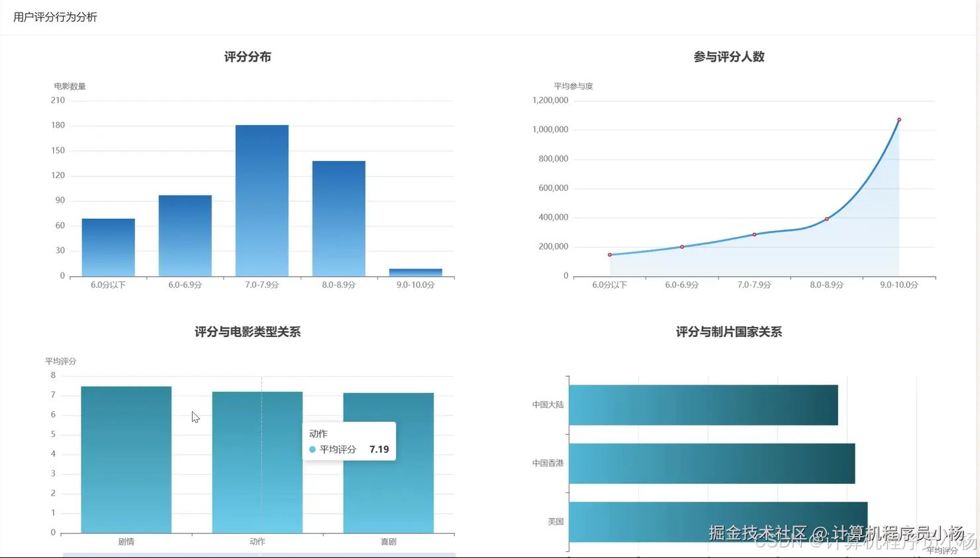
Task: Click the 用户评分行为分析 page heading
Action: (x=56, y=17)
